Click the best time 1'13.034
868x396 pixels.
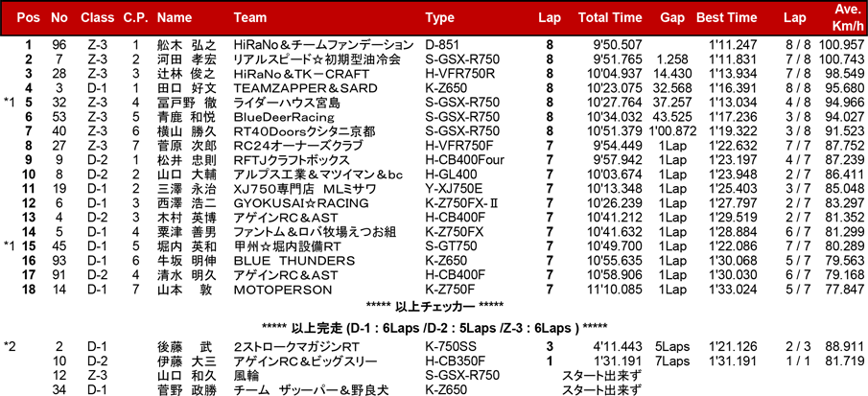tap(732, 102)
